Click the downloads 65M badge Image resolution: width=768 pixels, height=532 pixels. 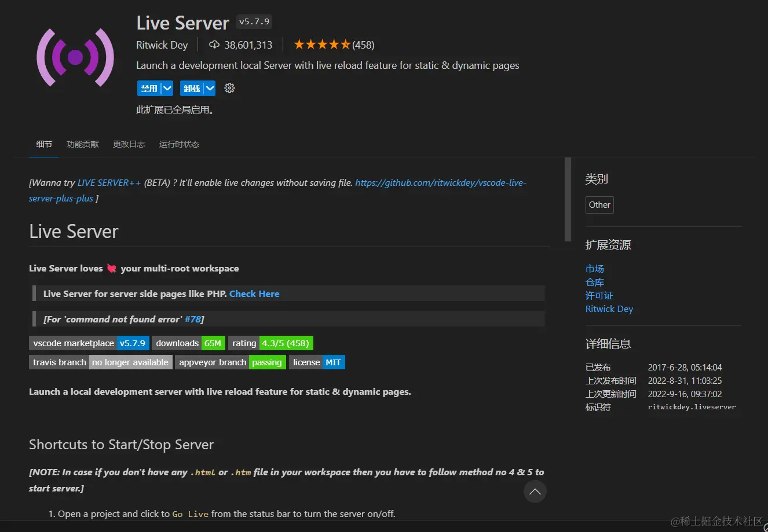pos(189,343)
